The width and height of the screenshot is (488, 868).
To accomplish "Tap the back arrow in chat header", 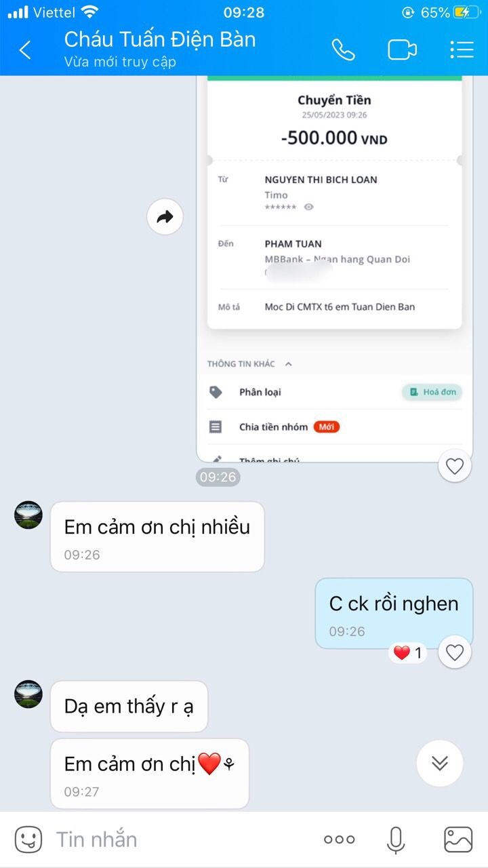I will tap(25, 50).
